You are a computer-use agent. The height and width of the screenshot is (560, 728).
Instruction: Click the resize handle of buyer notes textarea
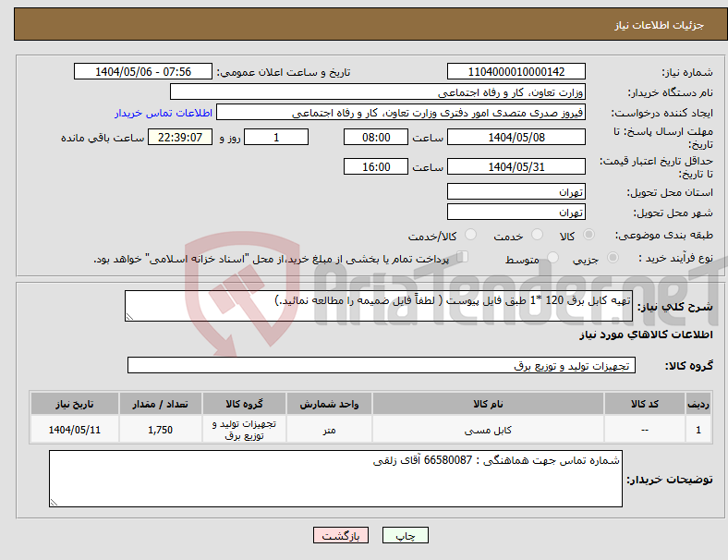(x=54, y=502)
